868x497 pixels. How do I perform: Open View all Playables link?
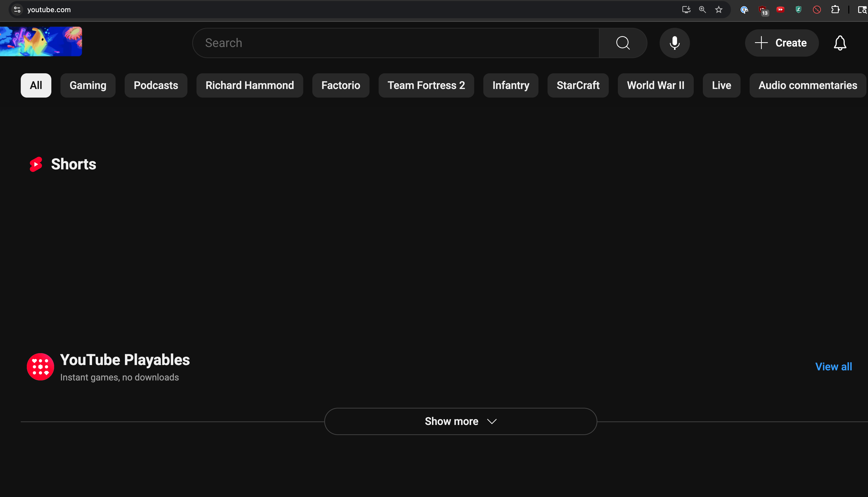click(x=833, y=367)
